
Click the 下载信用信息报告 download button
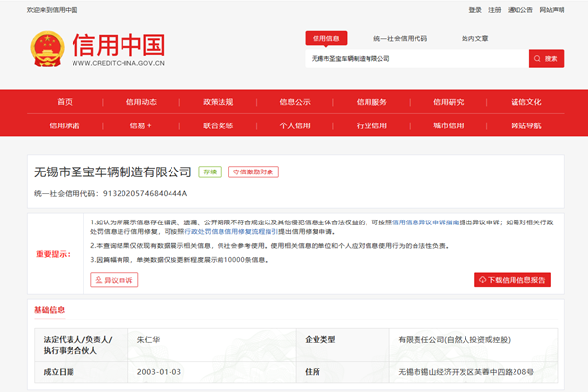point(513,280)
